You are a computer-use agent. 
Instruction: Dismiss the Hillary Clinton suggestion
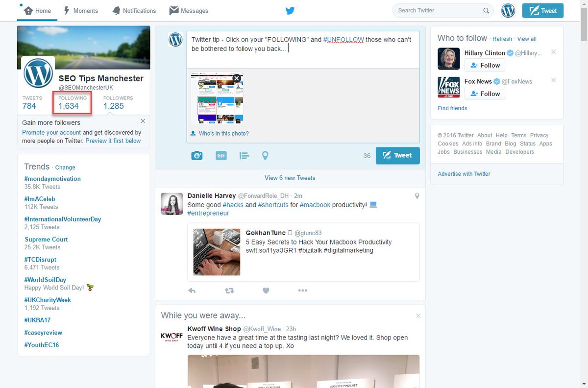554,52
